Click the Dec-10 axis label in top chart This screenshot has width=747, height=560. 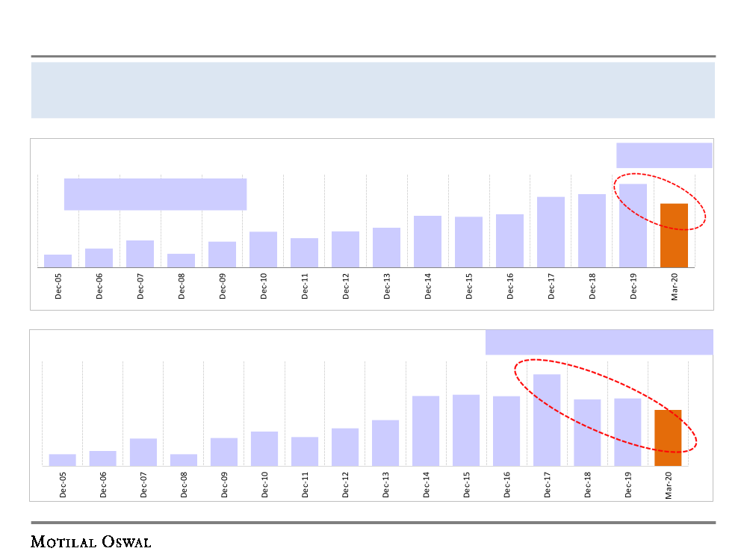(264, 286)
